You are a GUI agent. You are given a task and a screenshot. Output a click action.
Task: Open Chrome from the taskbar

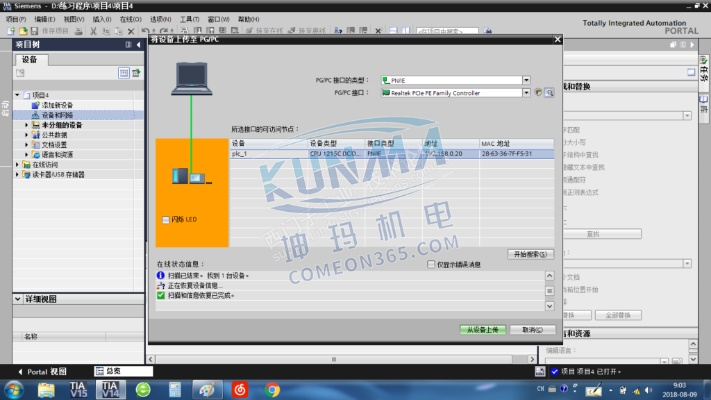click(x=272, y=390)
